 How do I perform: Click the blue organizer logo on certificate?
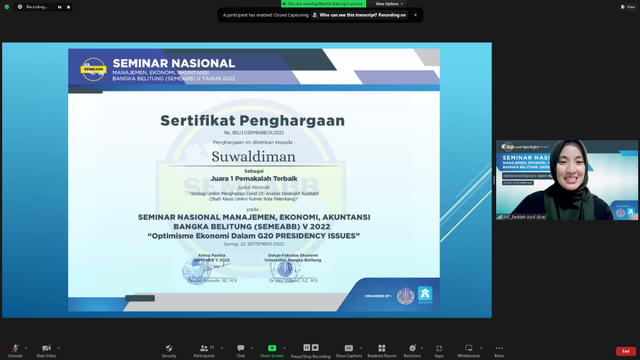[425, 295]
